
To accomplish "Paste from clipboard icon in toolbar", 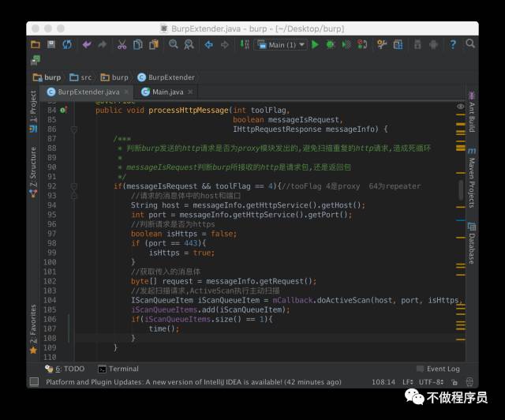I will click(x=154, y=44).
